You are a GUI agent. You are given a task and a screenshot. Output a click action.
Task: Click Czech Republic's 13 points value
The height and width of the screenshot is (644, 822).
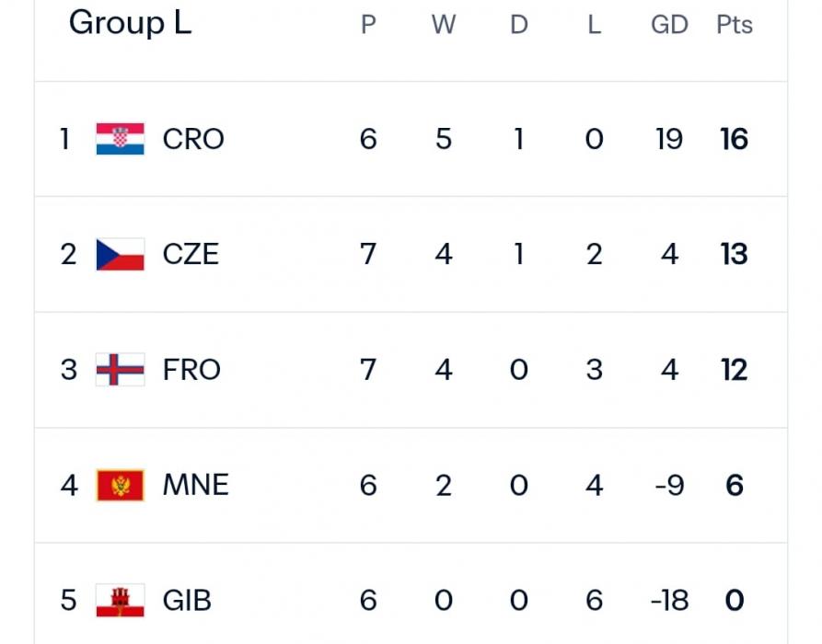click(x=735, y=254)
